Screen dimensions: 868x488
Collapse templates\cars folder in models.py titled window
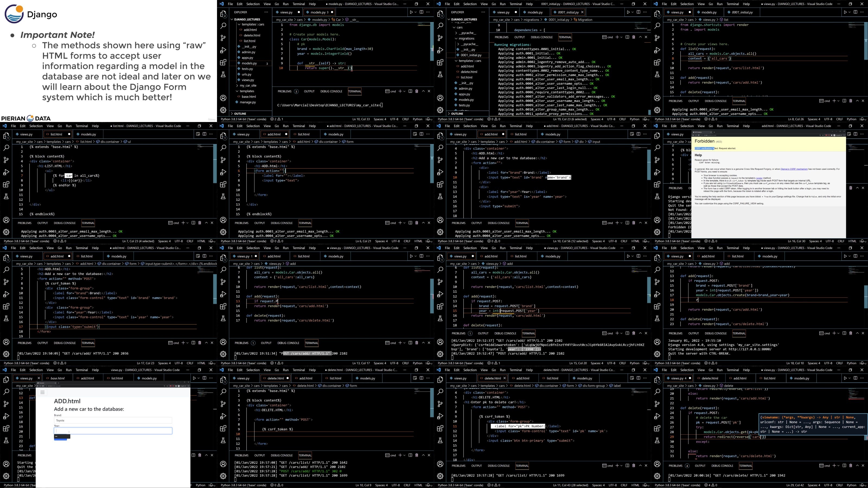click(239, 24)
